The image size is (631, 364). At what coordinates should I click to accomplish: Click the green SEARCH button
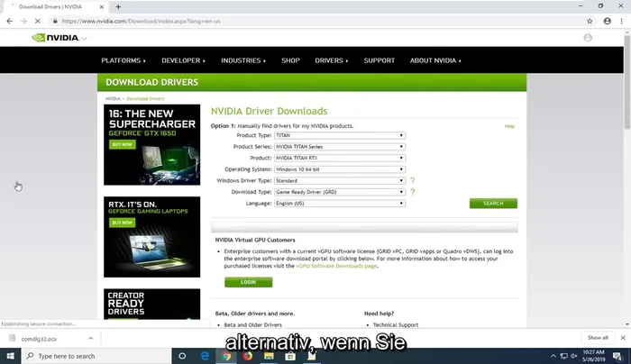(x=493, y=204)
